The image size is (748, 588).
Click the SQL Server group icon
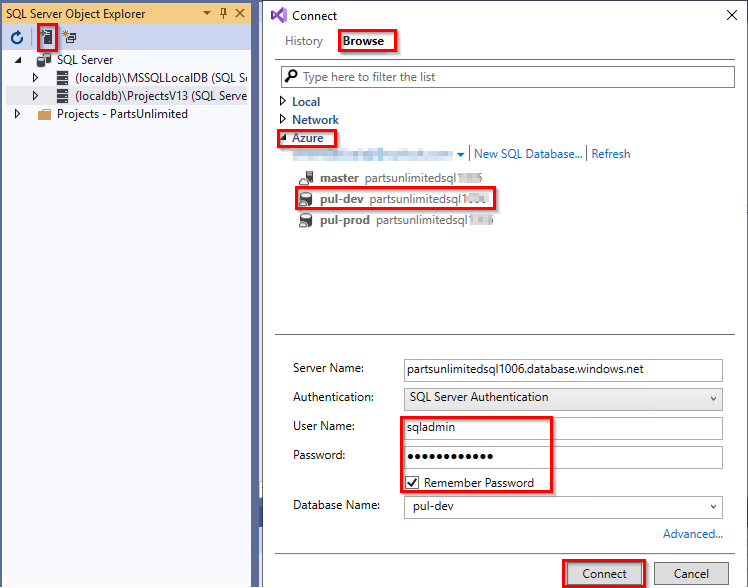coord(44,60)
